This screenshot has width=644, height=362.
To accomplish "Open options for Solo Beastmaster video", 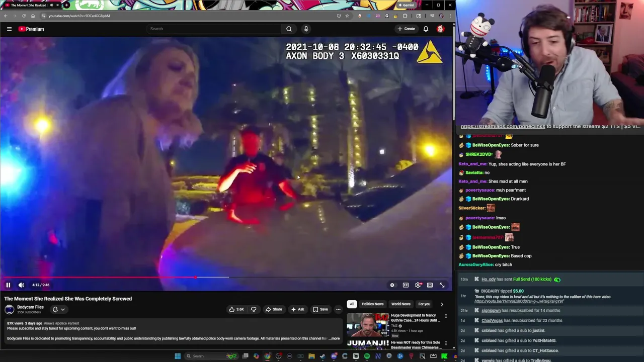I will tap(446, 343).
